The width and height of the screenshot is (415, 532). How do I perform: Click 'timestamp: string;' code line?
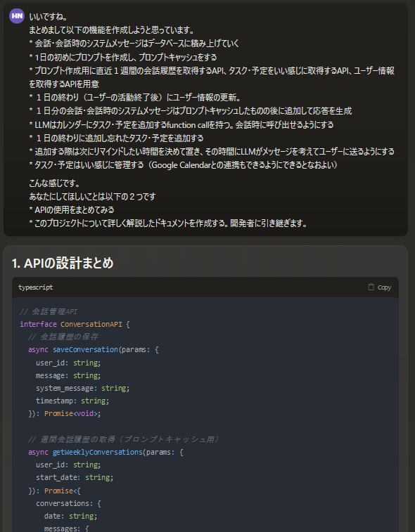[72, 401]
